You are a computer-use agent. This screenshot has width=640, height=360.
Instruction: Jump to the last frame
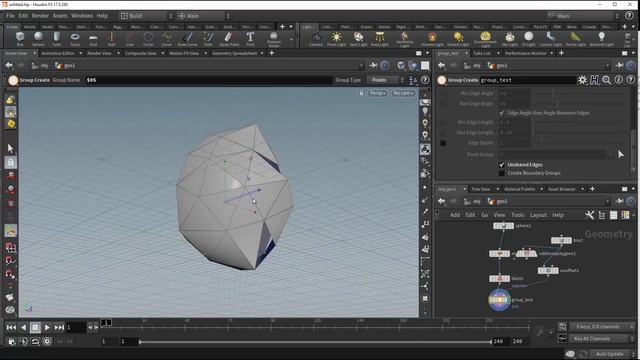pos(59,327)
